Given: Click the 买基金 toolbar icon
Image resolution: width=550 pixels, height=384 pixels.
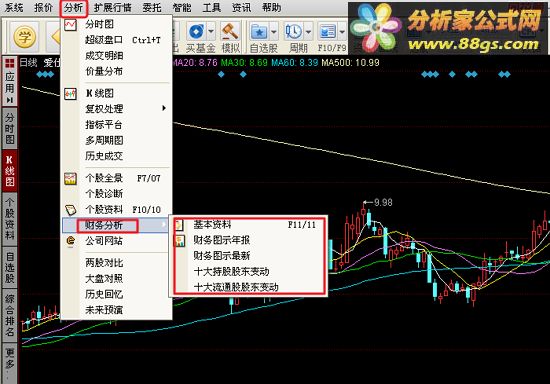Looking at the screenshot, I should 196,32.
